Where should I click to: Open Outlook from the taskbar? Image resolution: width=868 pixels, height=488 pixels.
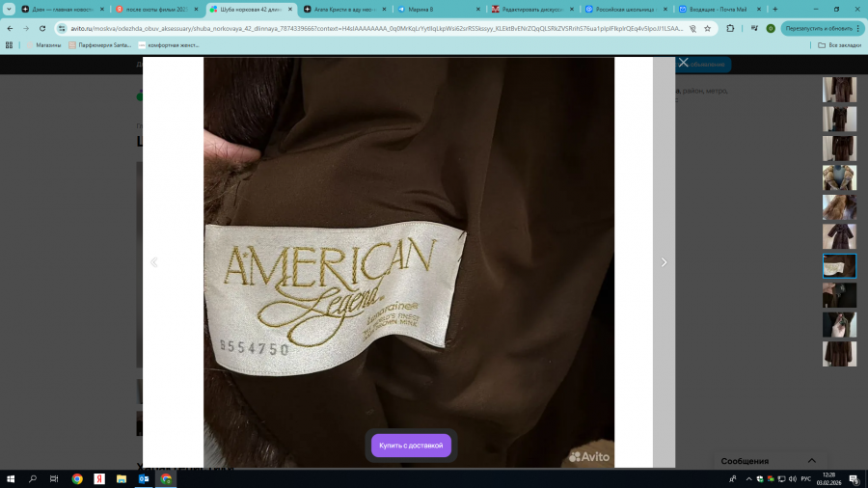coord(144,478)
